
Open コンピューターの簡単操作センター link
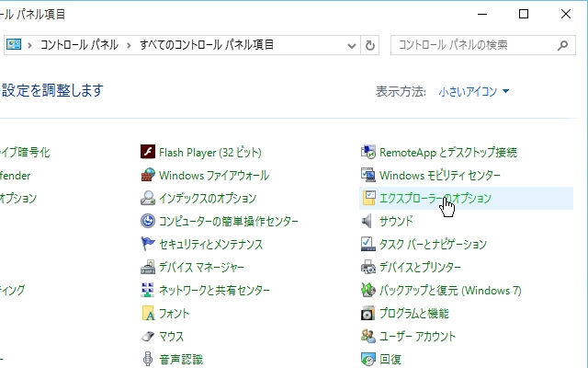click(x=229, y=221)
